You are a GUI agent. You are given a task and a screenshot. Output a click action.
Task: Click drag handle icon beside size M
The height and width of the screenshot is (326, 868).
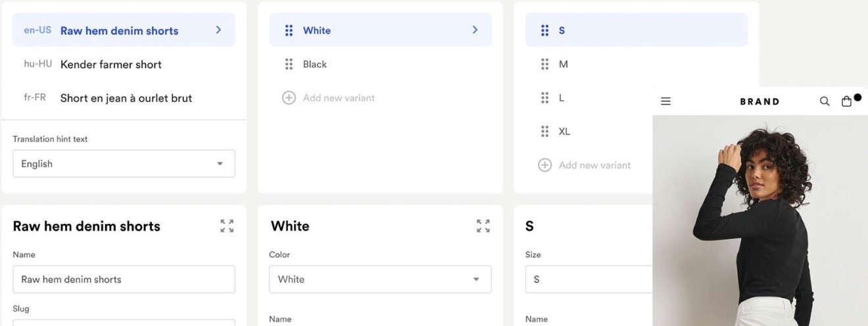pos(544,64)
